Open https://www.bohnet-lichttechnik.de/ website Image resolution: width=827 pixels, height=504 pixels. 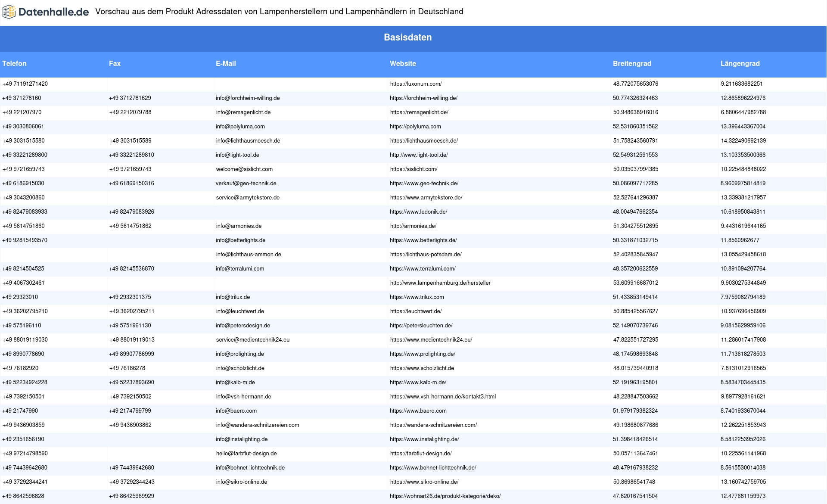coord(433,468)
